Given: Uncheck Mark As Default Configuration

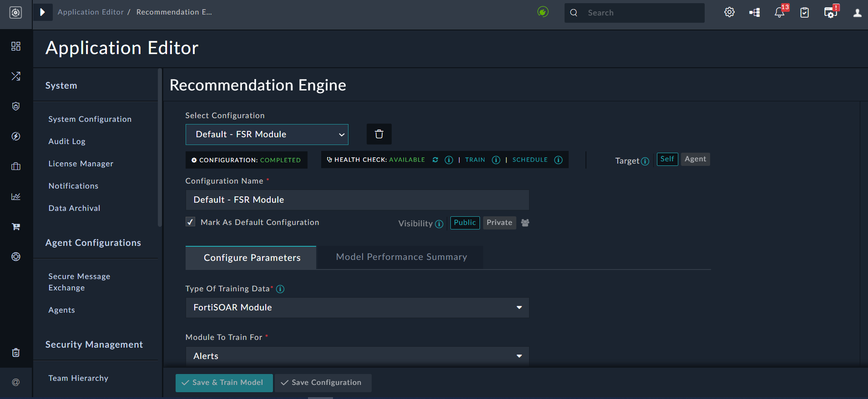Looking at the screenshot, I should point(191,222).
